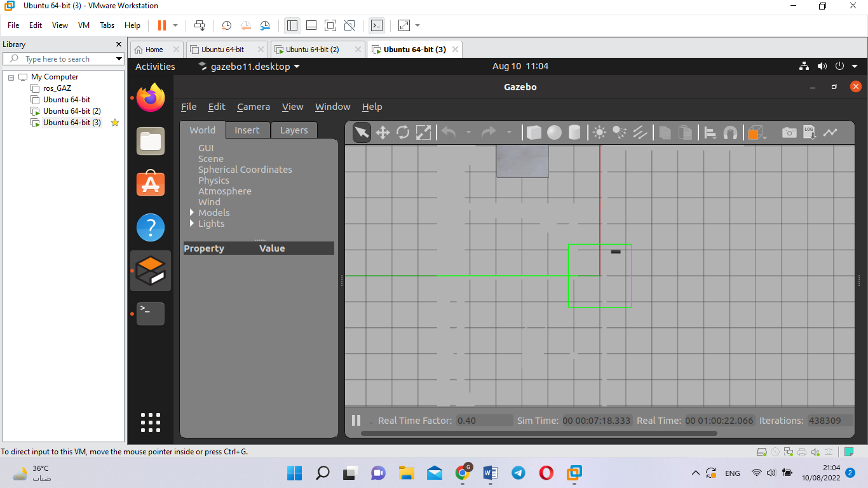Expand the Lights tree item

(x=192, y=224)
